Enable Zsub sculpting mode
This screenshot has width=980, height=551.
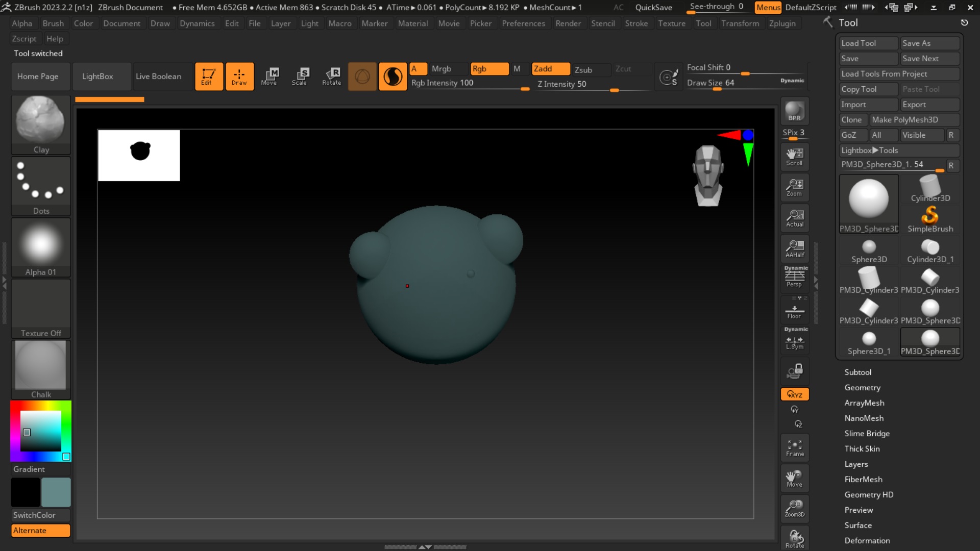click(x=583, y=69)
